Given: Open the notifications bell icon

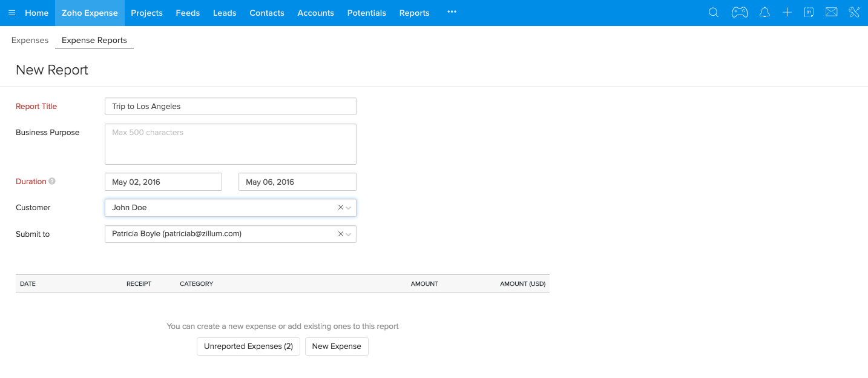Looking at the screenshot, I should click(x=764, y=12).
